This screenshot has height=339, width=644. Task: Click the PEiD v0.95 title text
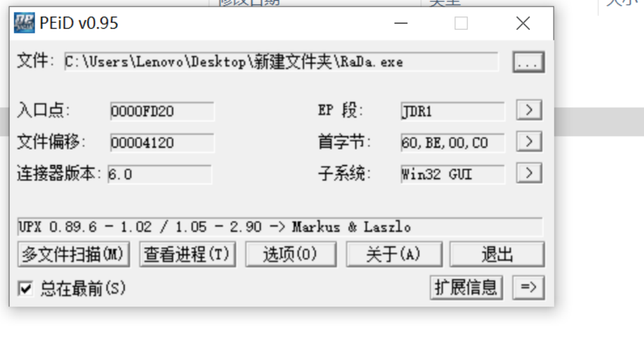tap(79, 23)
